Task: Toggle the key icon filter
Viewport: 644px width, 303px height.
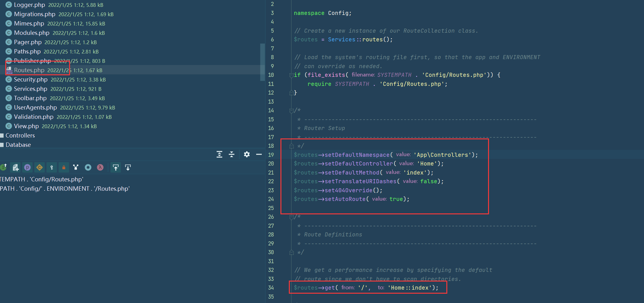Action: [x=52, y=167]
